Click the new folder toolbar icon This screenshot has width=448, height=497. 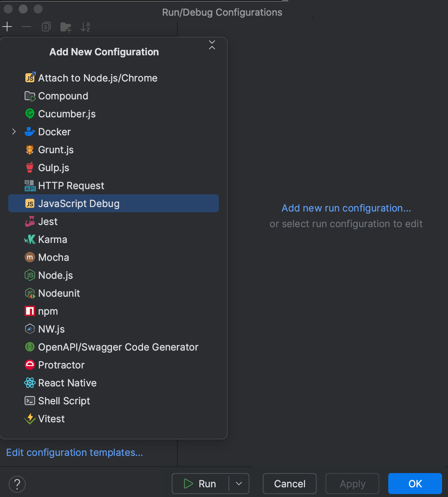tap(66, 27)
